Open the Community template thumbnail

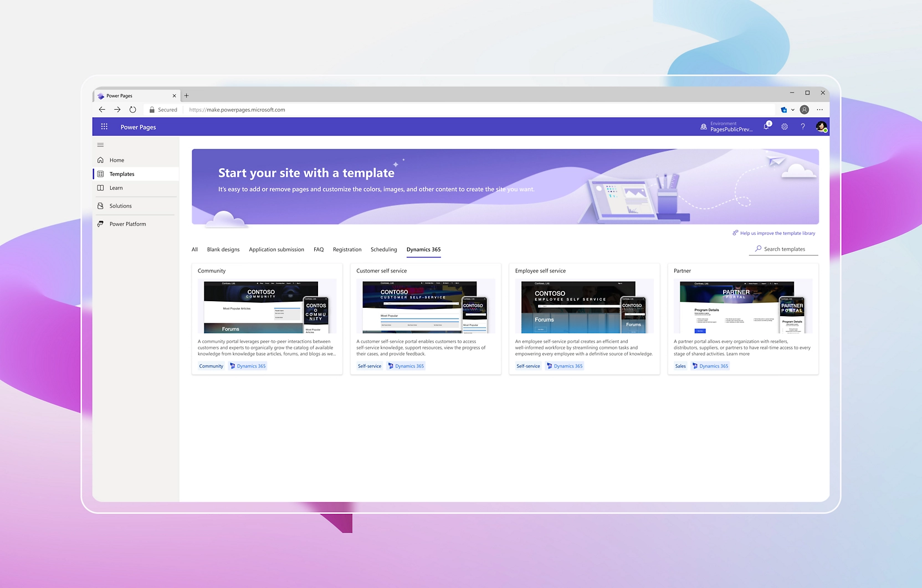[267, 306]
